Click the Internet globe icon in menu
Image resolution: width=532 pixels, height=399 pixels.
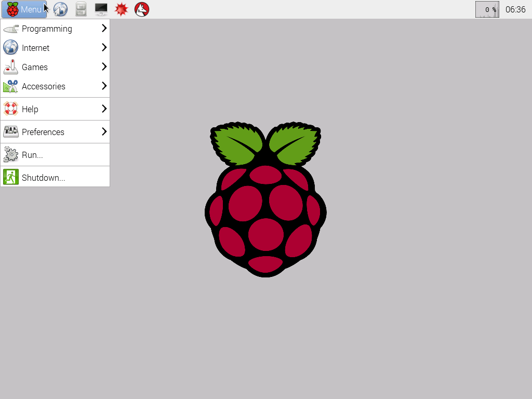pyautogui.click(x=11, y=47)
